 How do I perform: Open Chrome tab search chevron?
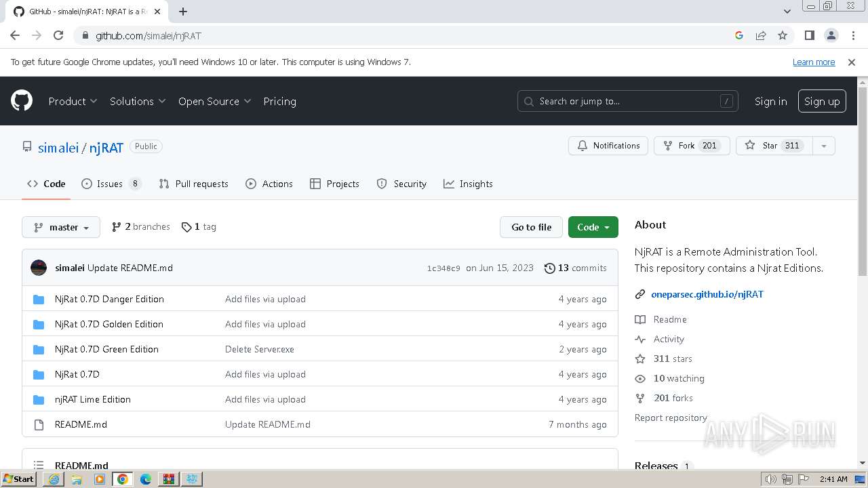[x=787, y=12]
